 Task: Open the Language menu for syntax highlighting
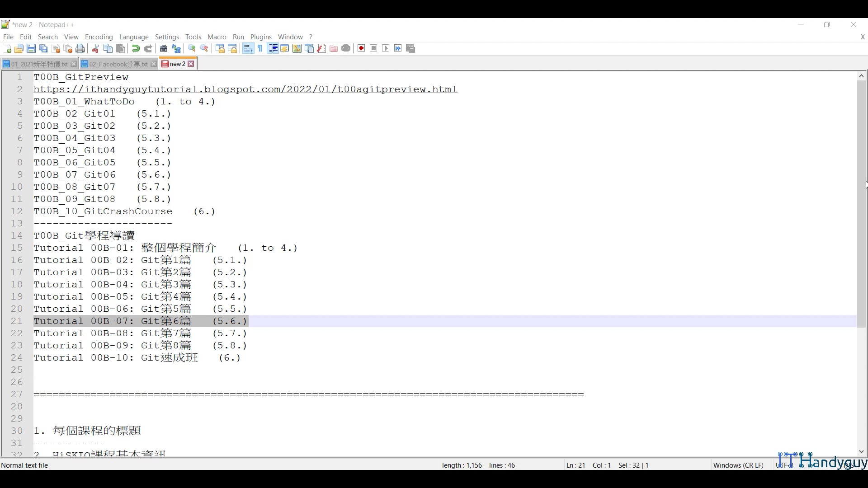(134, 37)
